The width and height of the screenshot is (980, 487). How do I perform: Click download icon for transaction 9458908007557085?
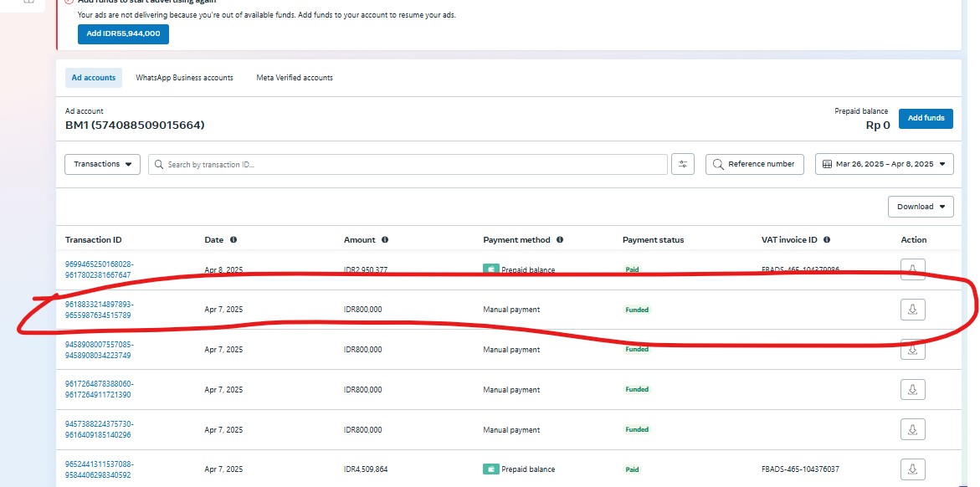pyautogui.click(x=913, y=350)
